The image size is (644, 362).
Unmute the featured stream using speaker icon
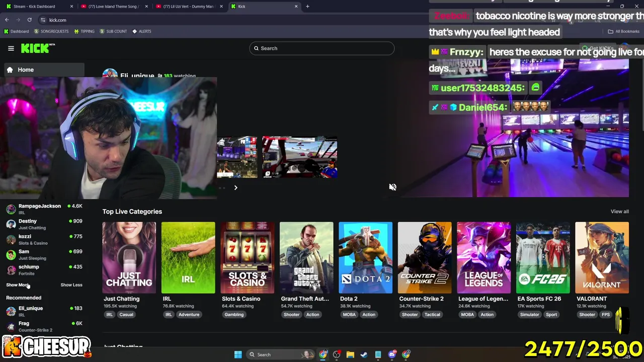point(392,187)
